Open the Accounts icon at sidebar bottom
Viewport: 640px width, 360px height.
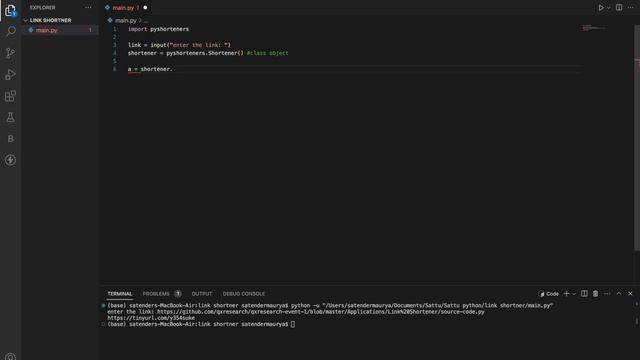pyautogui.click(x=10, y=356)
